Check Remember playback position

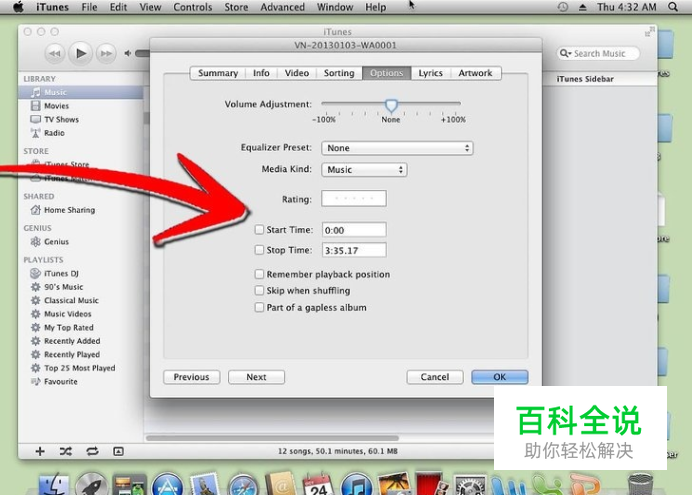click(x=259, y=274)
